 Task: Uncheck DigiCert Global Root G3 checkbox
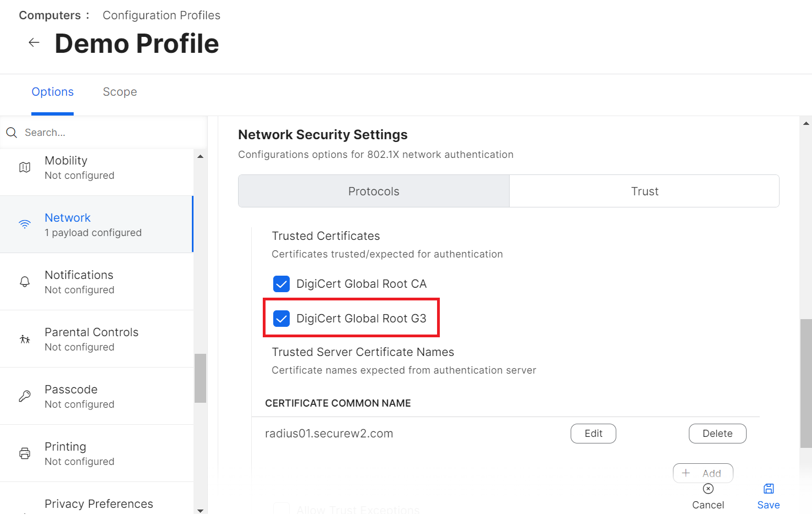tap(281, 319)
